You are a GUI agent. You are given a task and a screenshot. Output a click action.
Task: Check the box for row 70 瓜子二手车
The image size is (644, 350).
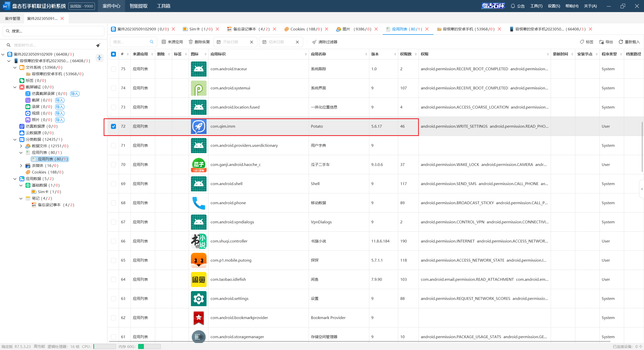tap(113, 165)
